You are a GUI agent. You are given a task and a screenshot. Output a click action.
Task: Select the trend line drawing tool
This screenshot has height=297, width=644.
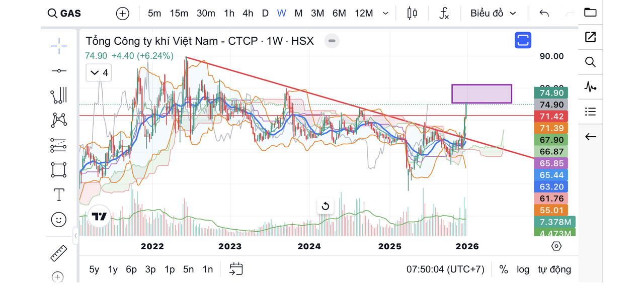pos(59,71)
